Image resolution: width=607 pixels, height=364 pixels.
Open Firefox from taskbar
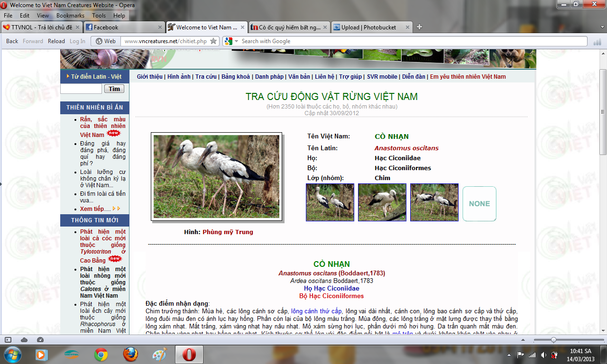coord(130,355)
